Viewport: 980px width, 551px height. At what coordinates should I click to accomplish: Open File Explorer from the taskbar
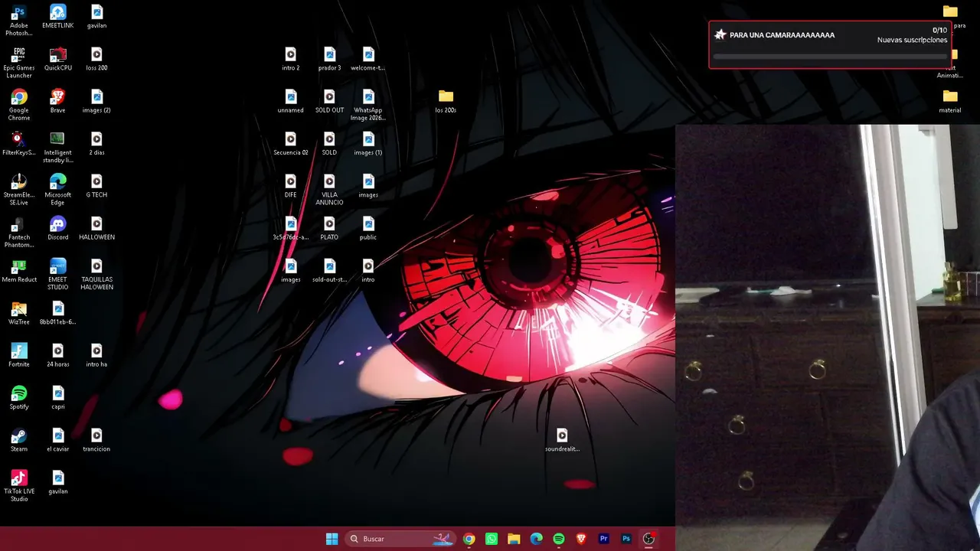point(514,539)
